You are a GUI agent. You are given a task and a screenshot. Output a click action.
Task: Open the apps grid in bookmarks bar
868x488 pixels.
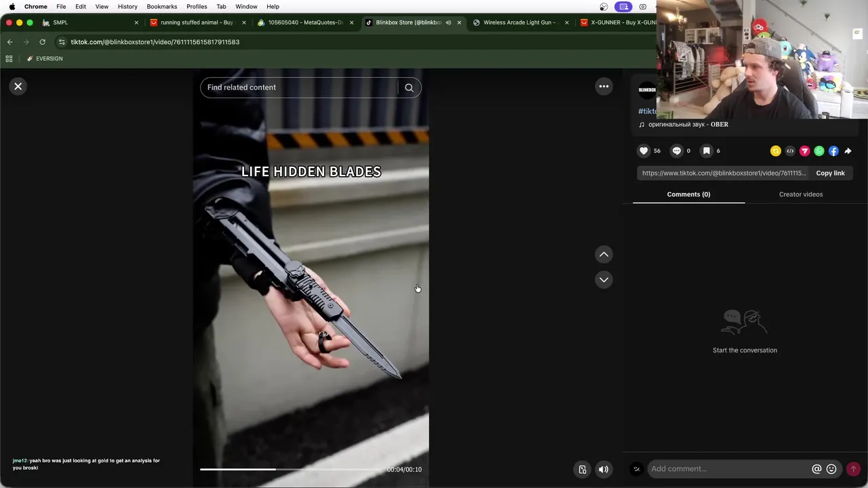[x=9, y=58]
